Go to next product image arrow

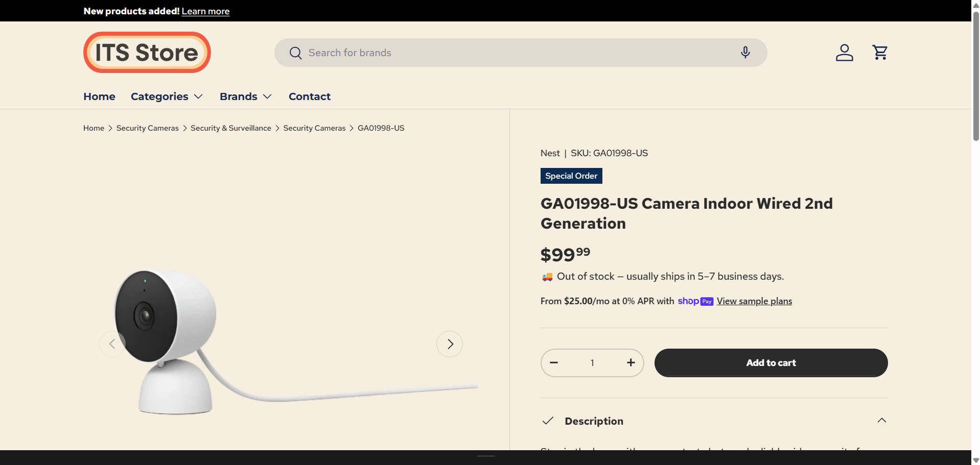click(450, 344)
